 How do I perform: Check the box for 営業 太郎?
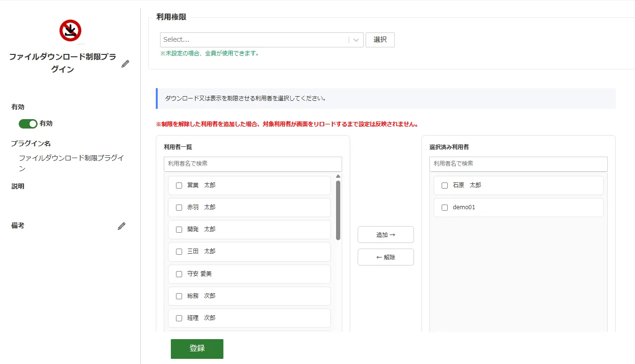pyautogui.click(x=179, y=185)
